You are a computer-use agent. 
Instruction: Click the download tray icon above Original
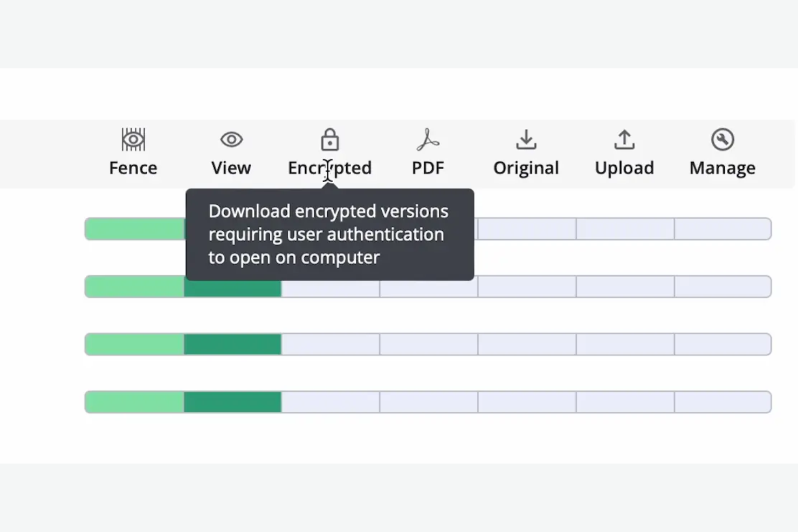pos(526,140)
